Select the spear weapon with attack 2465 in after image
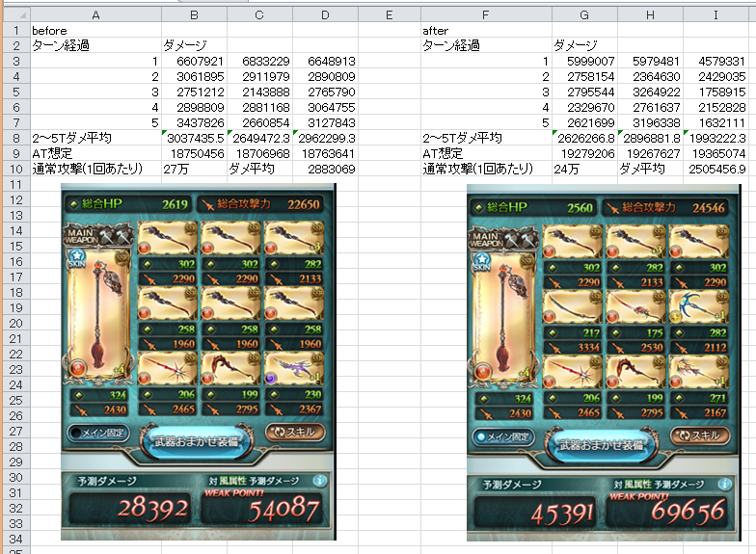This screenshot has height=554, width=756. point(573,372)
